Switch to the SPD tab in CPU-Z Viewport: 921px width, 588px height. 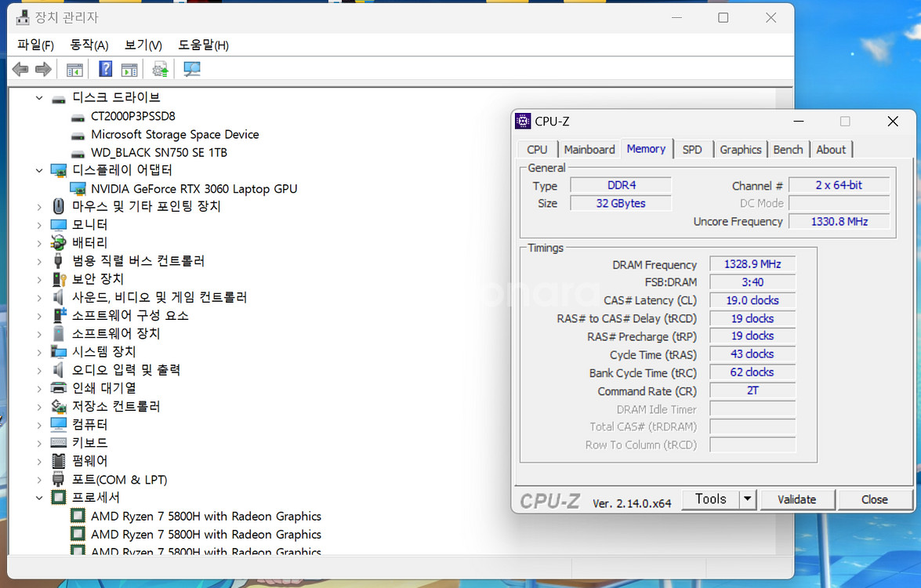point(692,150)
